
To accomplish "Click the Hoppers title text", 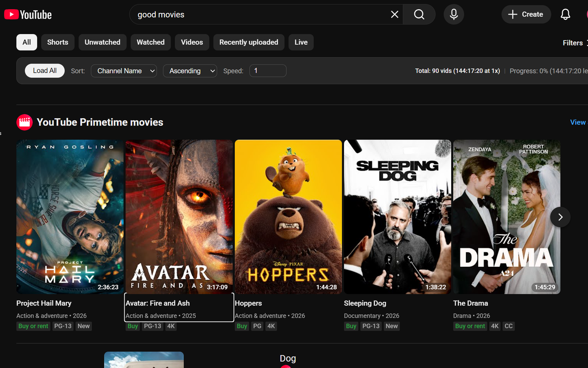I will [249, 303].
